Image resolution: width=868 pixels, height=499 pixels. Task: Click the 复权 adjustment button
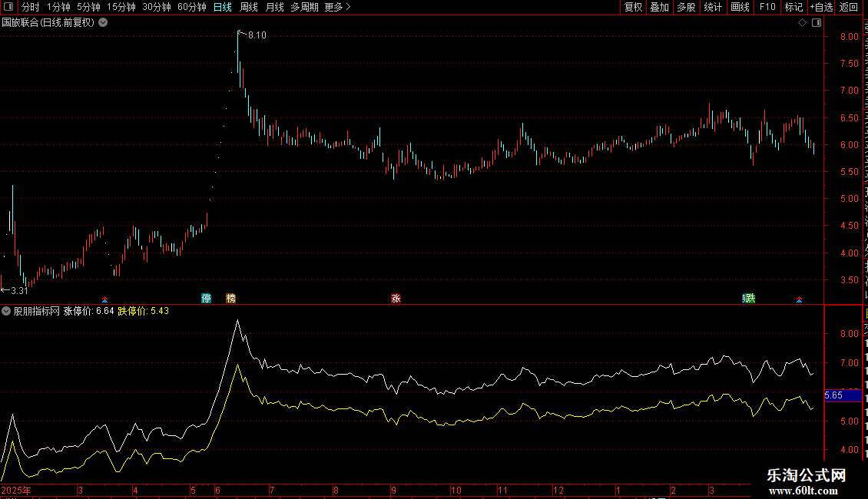point(633,7)
